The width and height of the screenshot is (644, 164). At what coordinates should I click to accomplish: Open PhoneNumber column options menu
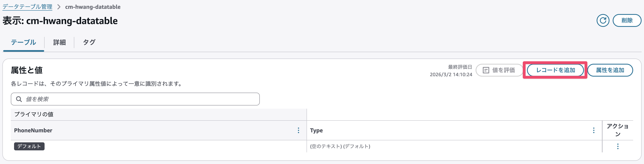click(298, 130)
